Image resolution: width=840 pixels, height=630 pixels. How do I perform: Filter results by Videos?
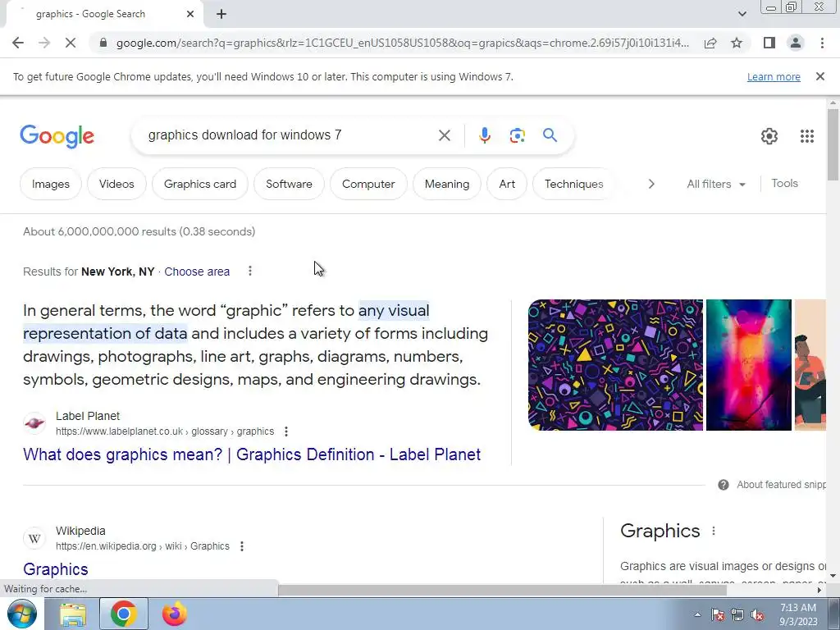[x=116, y=184]
